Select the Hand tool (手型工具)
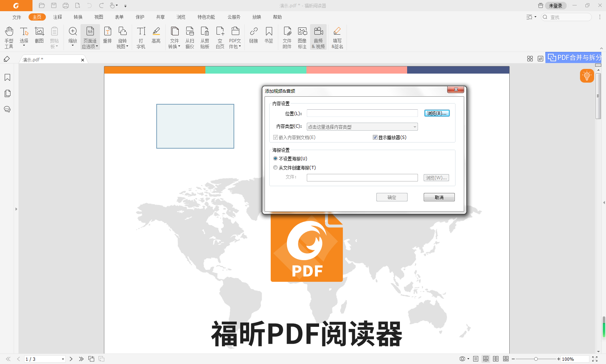The width and height of the screenshot is (606, 364). coord(9,37)
